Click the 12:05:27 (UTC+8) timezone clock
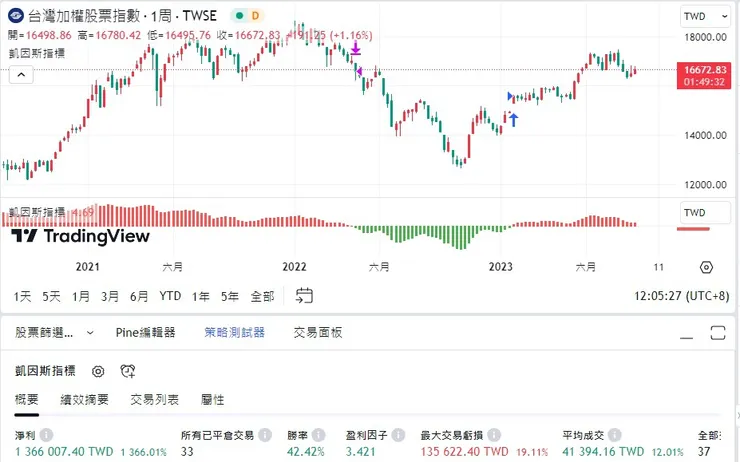The height and width of the screenshot is (462, 740). (681, 296)
